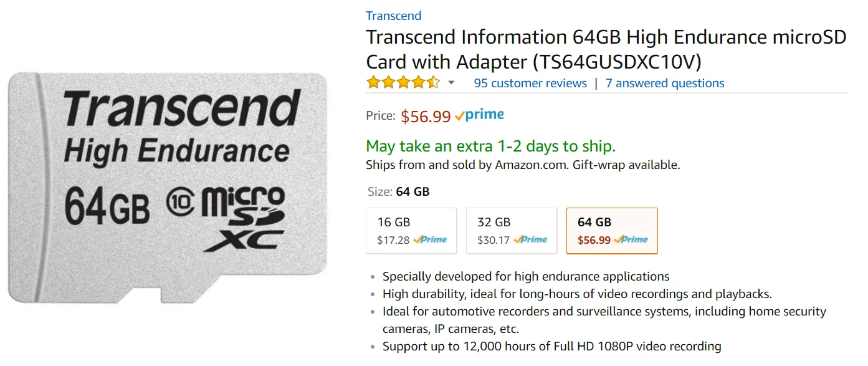
Task: Click the microSD XC logo on image
Action: click(x=244, y=218)
